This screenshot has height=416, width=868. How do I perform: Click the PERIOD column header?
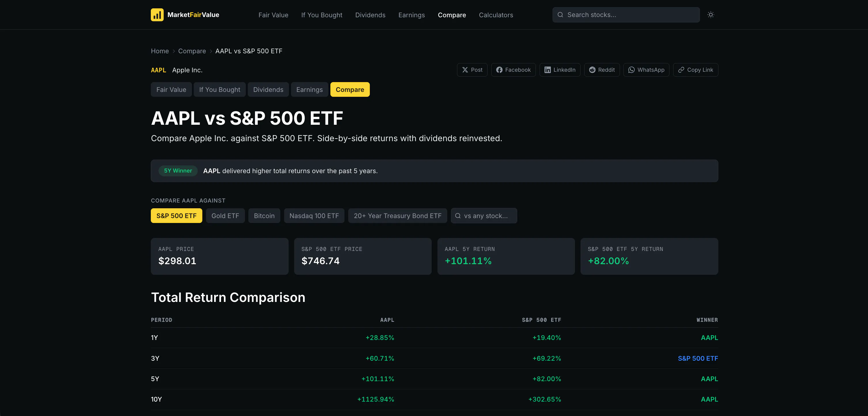pyautogui.click(x=161, y=320)
